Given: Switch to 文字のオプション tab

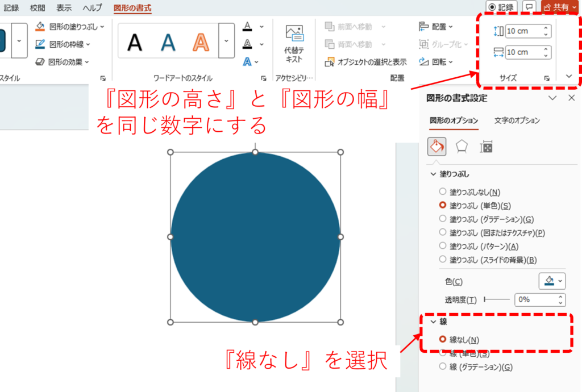Looking at the screenshot, I should point(517,120).
